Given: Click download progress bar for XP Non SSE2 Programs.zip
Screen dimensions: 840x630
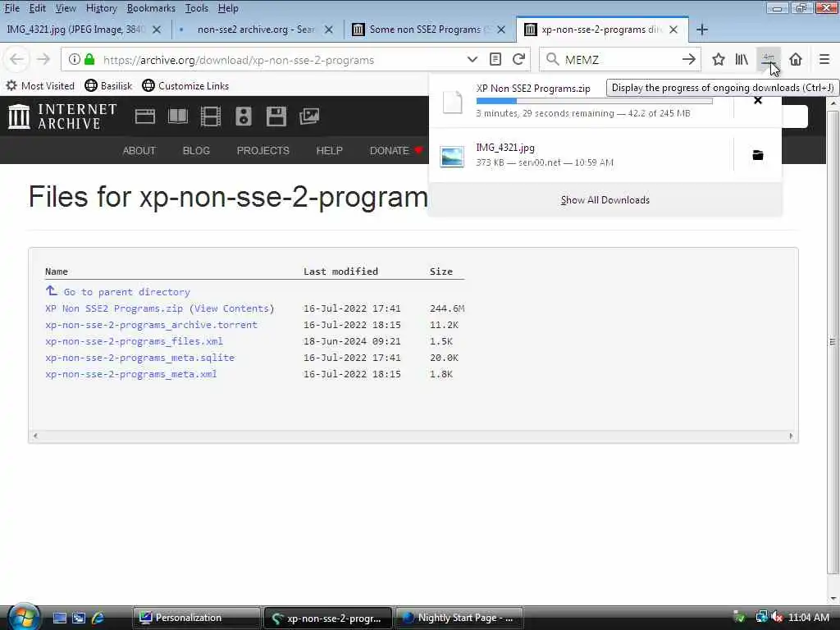Looking at the screenshot, I should (594, 101).
